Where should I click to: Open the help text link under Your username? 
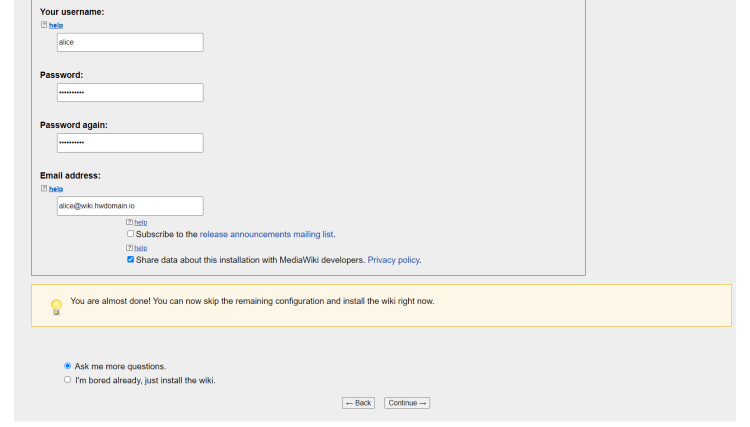tap(56, 25)
